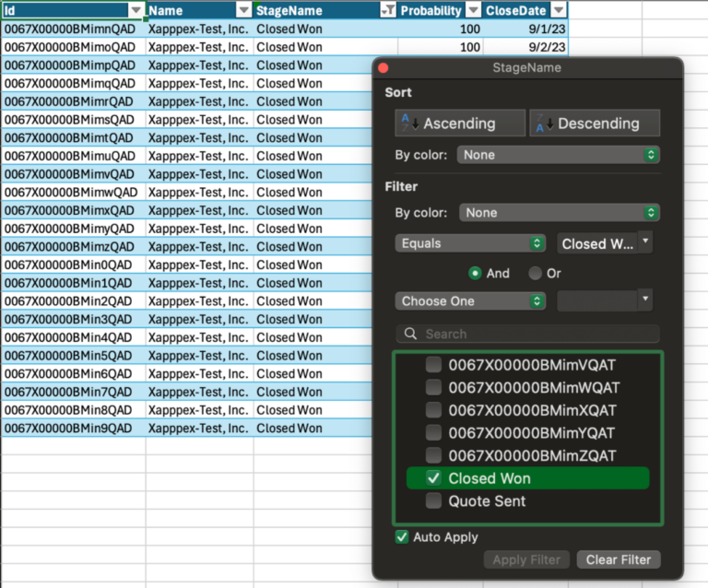Open the Id column filter arrow
Image resolution: width=708 pixels, height=588 pixels.
click(x=136, y=10)
